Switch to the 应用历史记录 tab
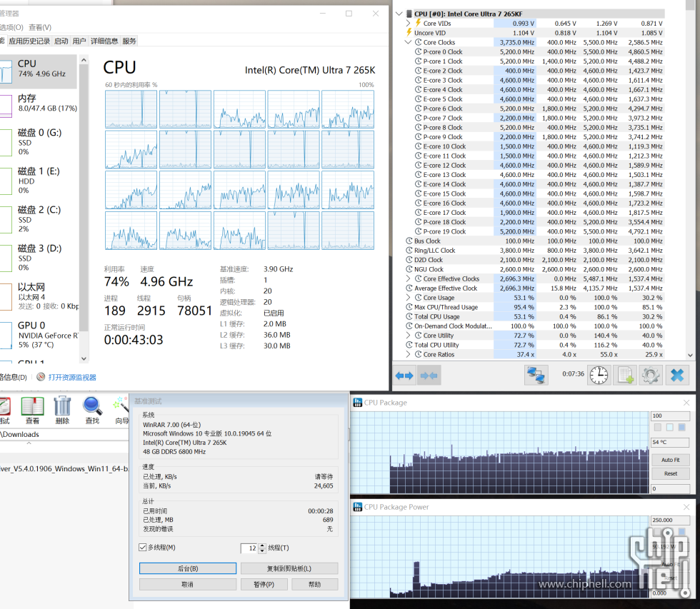This screenshot has height=609, width=700. tap(29, 41)
